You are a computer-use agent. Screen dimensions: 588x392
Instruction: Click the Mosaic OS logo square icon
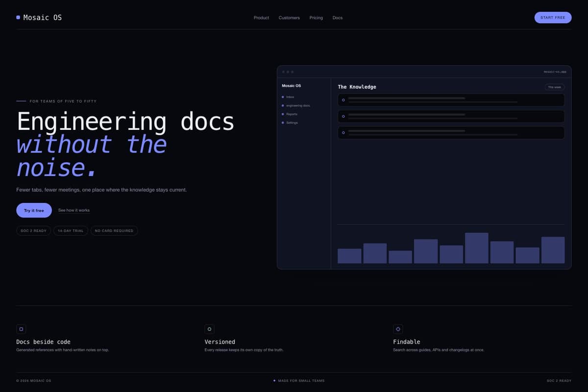click(18, 18)
